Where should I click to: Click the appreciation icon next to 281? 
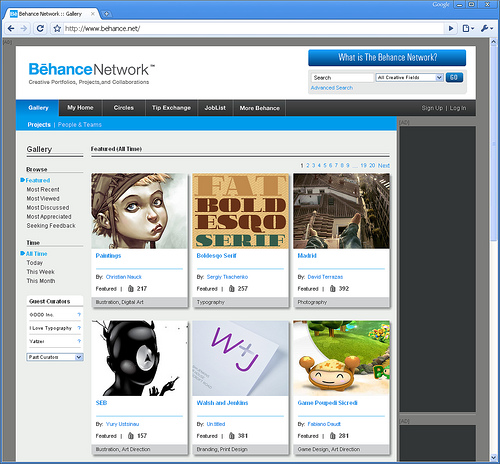(x=333, y=436)
